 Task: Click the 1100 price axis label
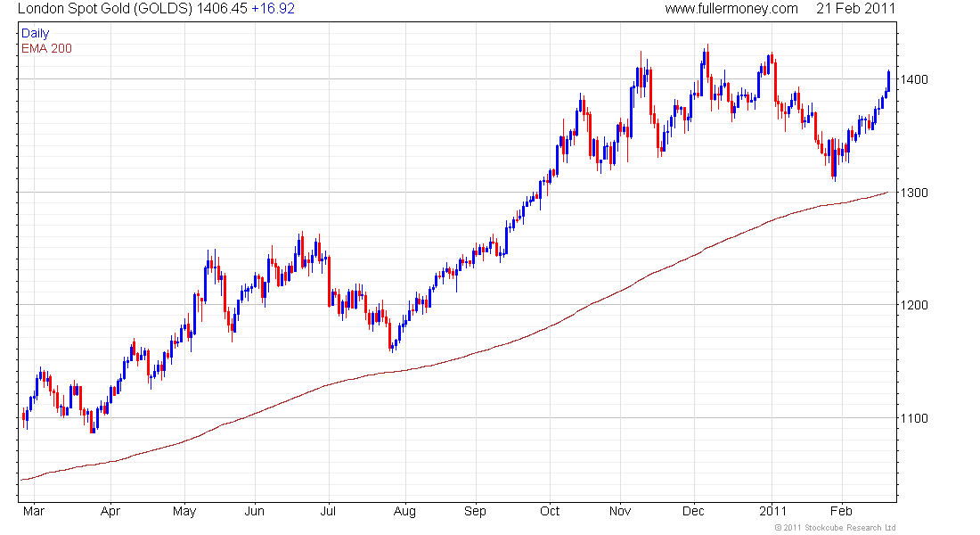pos(914,418)
